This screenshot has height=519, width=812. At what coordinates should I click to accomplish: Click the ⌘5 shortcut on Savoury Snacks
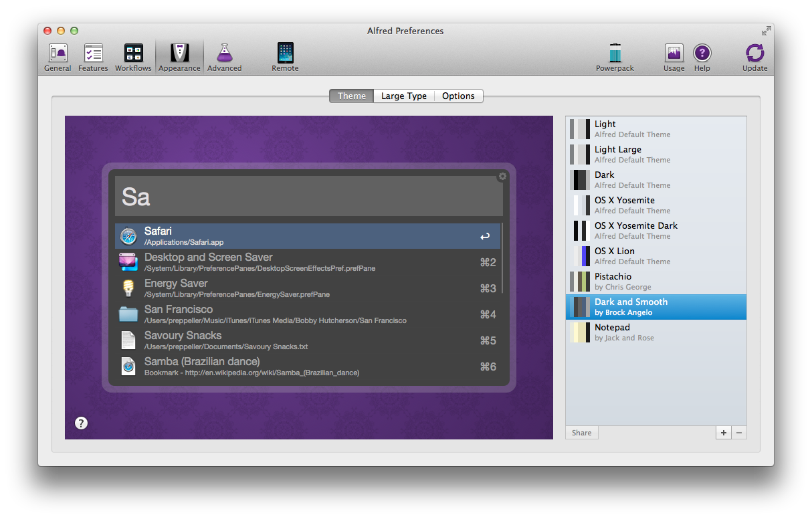tap(488, 340)
